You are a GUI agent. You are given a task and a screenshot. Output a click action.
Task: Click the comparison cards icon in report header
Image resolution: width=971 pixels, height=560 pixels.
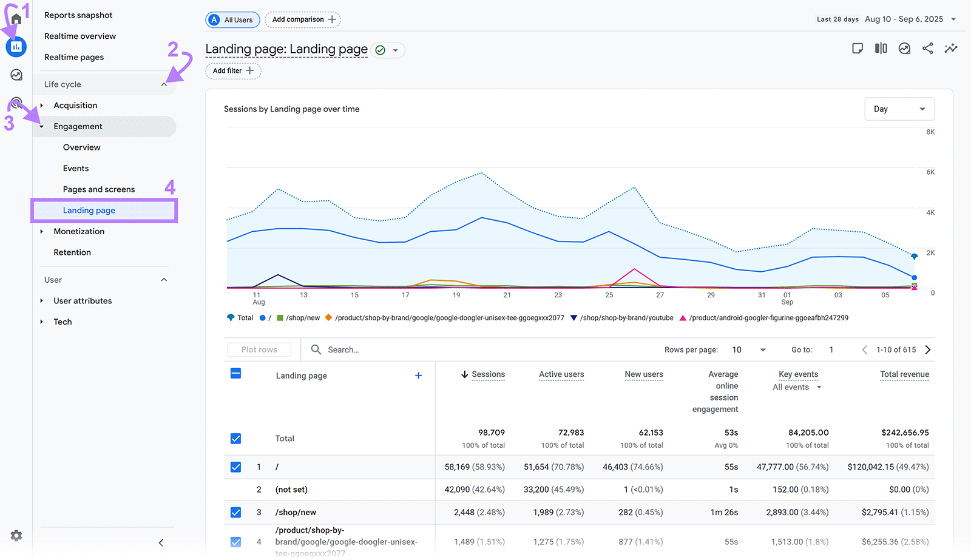coord(881,49)
